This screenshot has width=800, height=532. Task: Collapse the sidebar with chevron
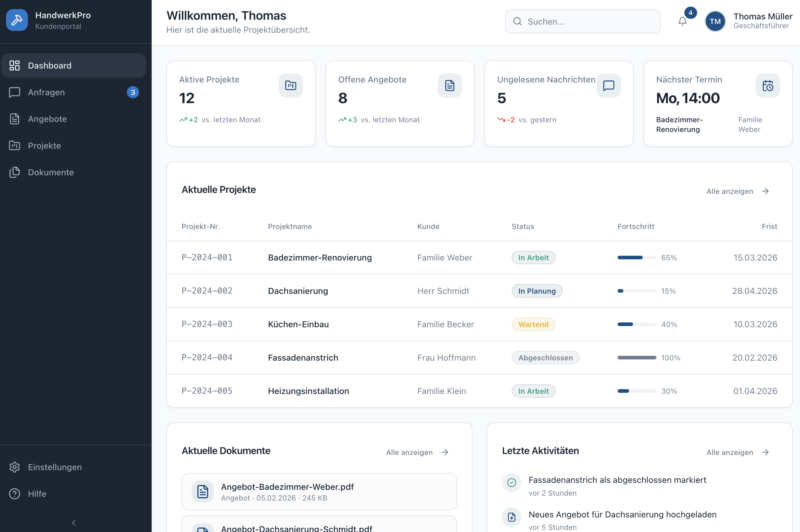coord(74,523)
